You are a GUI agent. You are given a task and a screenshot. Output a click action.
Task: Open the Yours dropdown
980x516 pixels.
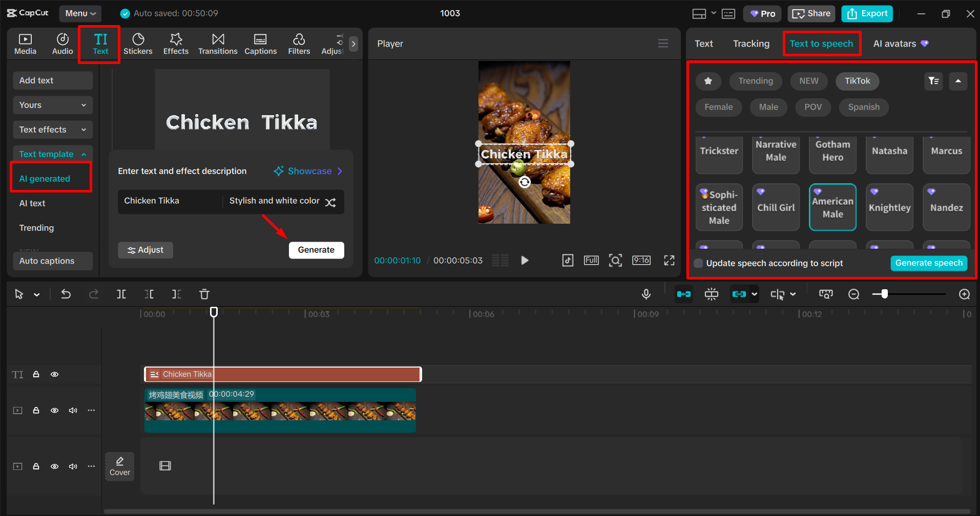pyautogui.click(x=52, y=105)
